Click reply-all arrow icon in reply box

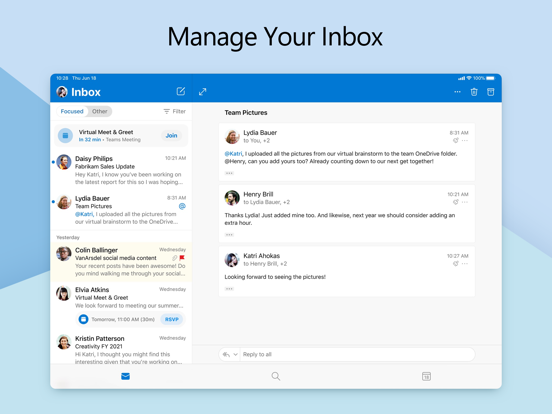pyautogui.click(x=226, y=355)
